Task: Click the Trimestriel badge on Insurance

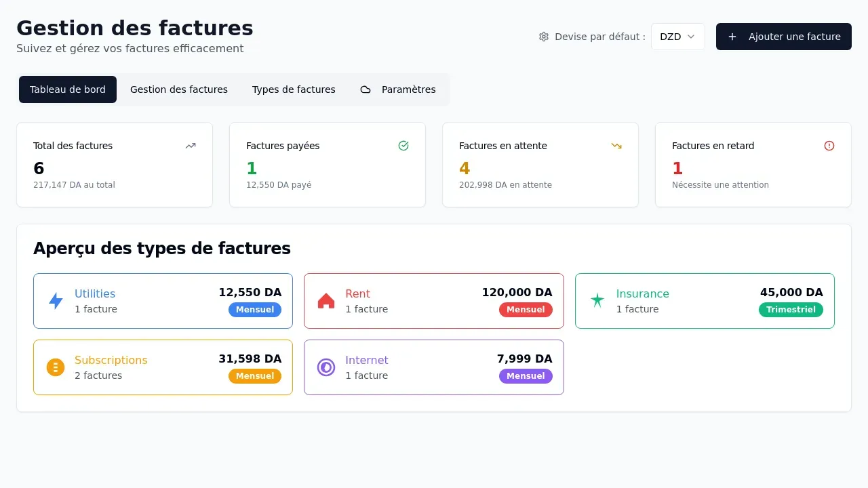Action: [x=791, y=309]
